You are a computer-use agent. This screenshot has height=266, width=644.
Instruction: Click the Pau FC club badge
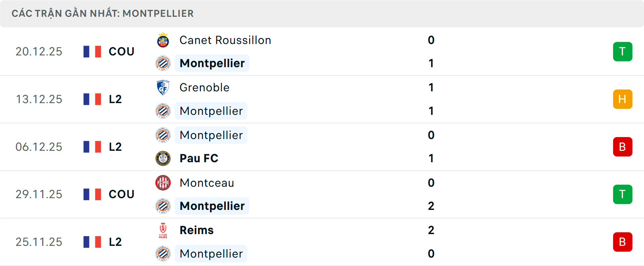click(x=163, y=158)
